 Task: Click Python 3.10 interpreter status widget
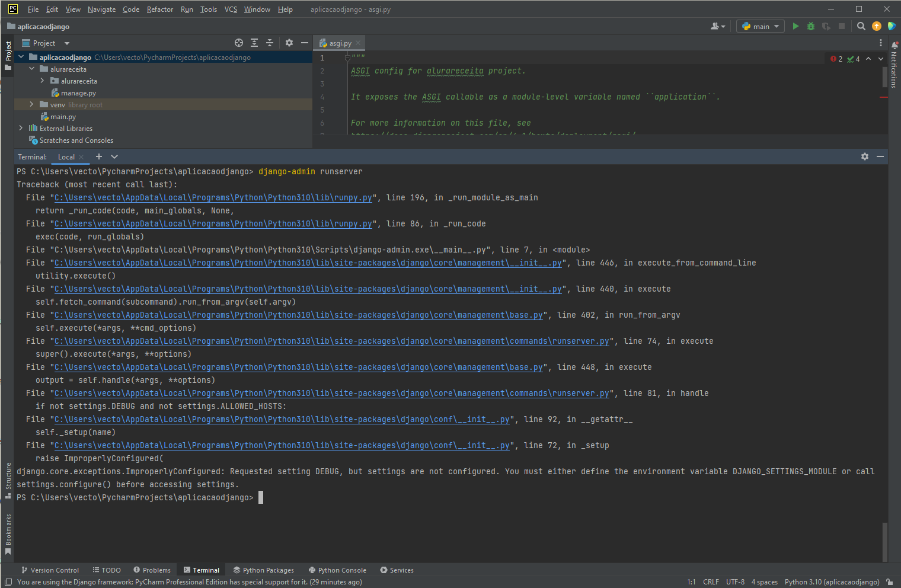pos(832,582)
